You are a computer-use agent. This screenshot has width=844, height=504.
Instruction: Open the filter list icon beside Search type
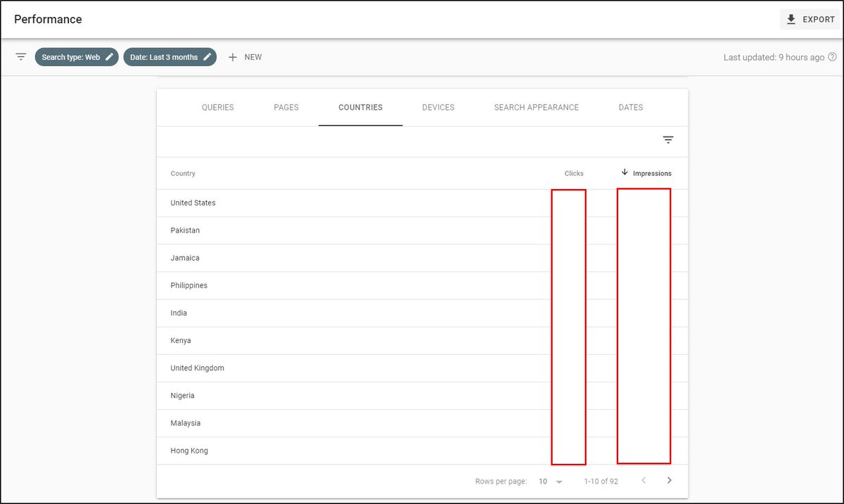(x=21, y=57)
